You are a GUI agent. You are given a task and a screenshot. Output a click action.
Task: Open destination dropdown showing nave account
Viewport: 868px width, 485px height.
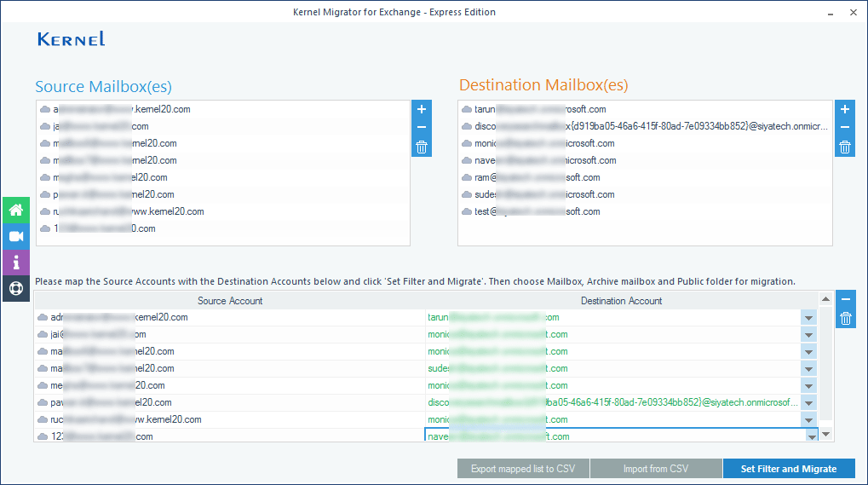812,436
